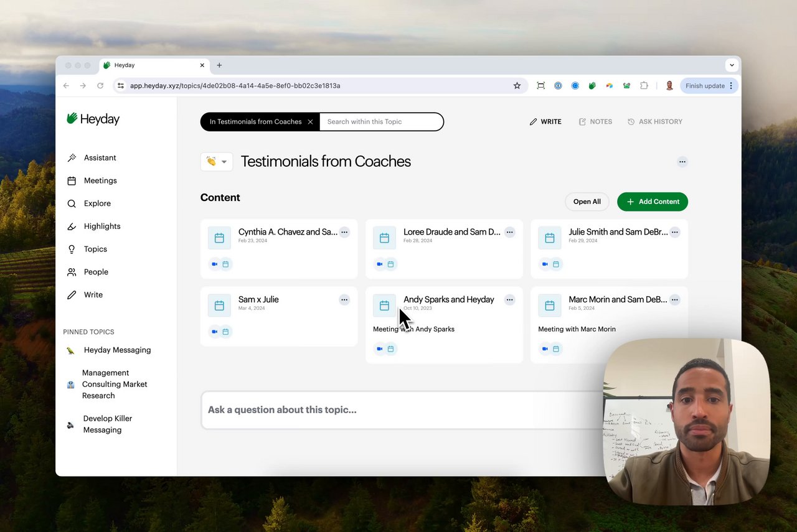Open the Develop Killer Messaging pinned topic
This screenshot has height=532, width=797.
coord(100,424)
